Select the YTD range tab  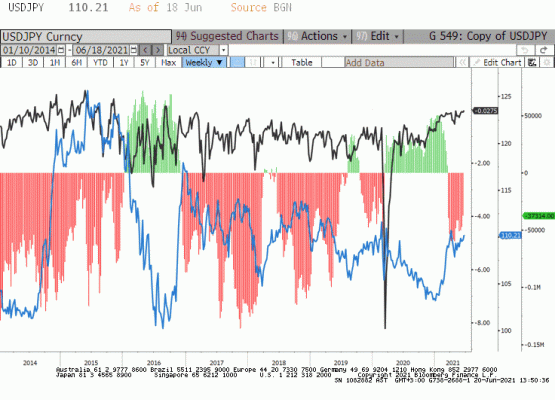[100, 63]
